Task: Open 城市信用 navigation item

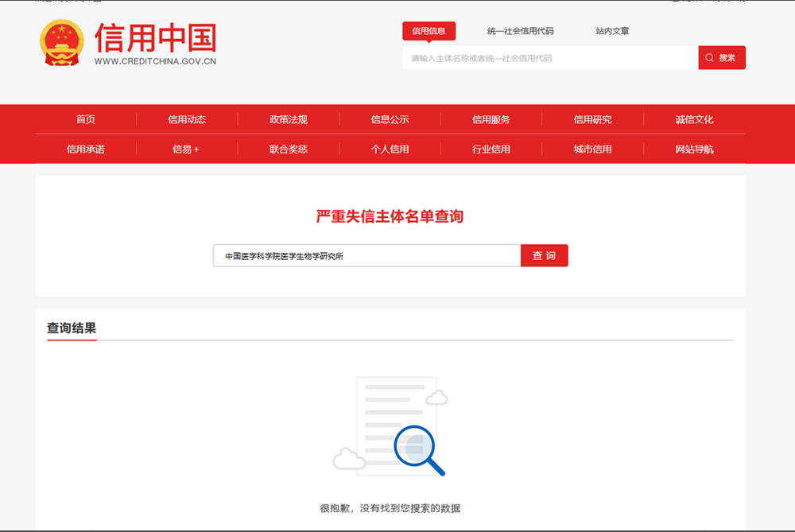Action: point(593,149)
